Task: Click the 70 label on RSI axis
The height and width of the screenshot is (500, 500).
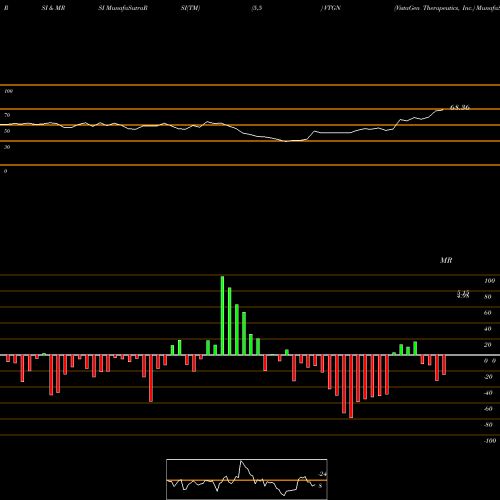Action: tap(7, 115)
